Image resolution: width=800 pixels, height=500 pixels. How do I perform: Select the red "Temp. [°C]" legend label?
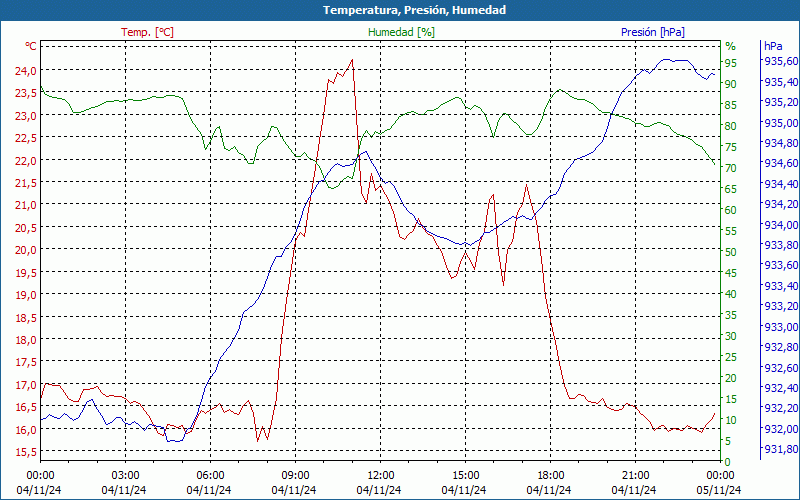[x=147, y=32]
